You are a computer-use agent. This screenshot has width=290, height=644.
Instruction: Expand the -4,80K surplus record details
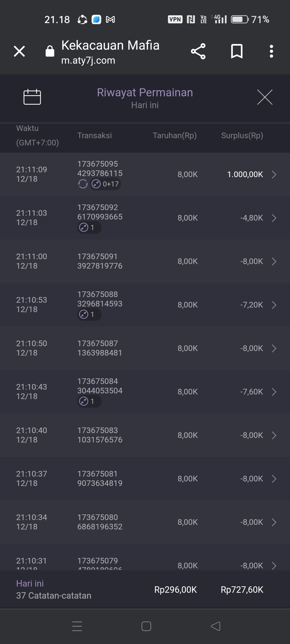[x=274, y=218]
